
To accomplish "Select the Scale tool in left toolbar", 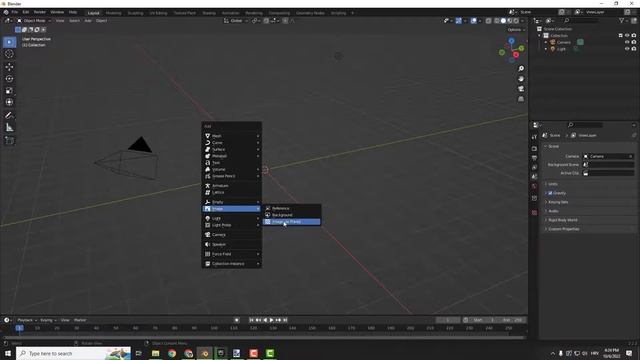I will pos(9,91).
